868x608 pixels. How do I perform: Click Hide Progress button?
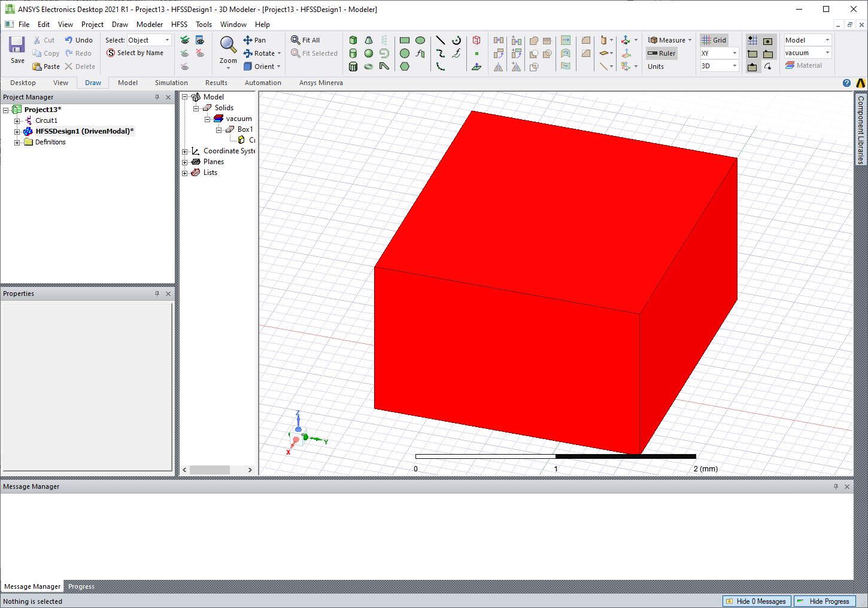pyautogui.click(x=825, y=601)
